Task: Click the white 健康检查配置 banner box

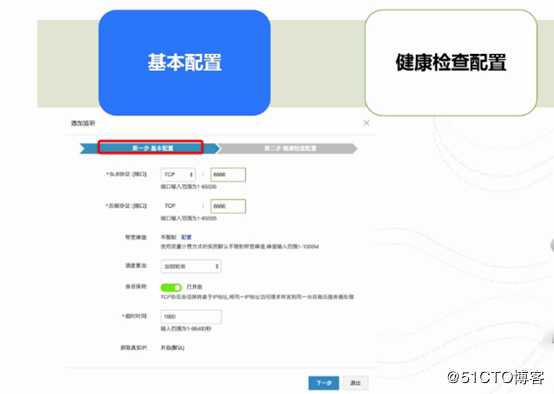Action: (451, 63)
